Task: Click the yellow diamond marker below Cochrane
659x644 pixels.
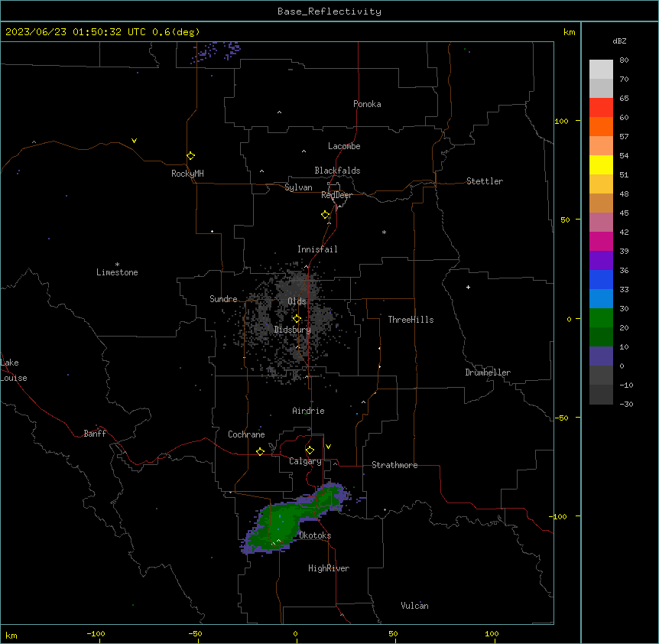Action: pos(260,451)
